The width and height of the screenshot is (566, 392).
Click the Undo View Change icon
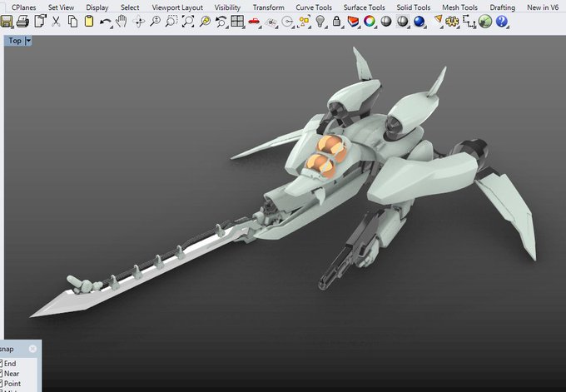pyautogui.click(x=221, y=22)
